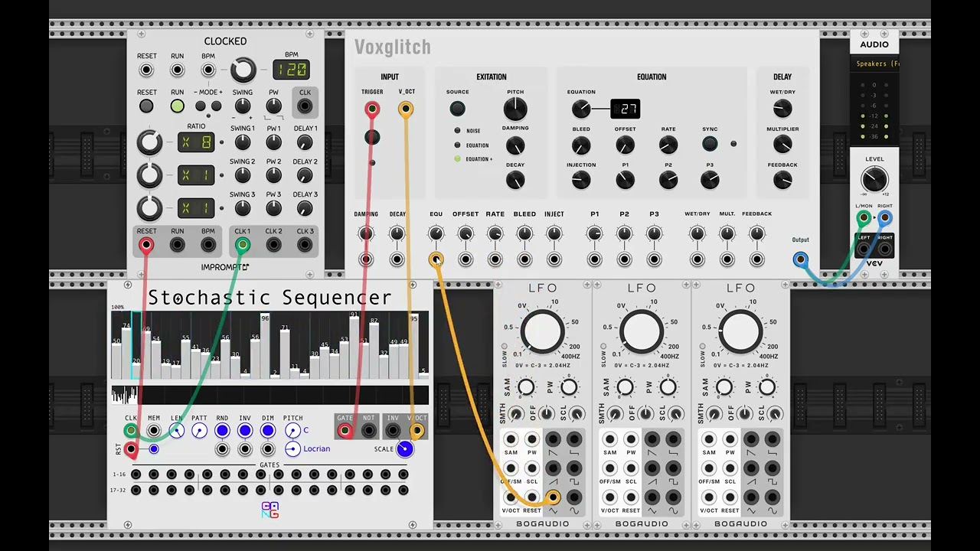Image resolution: width=980 pixels, height=551 pixels.
Task: Click the delay WET/DRY knob
Action: click(782, 109)
